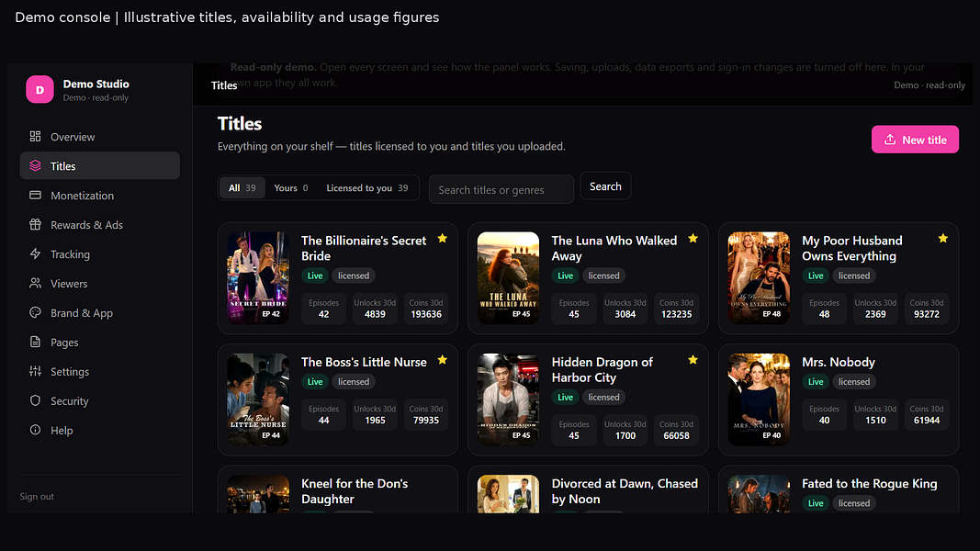Open Monetization in the sidebar
The image size is (980, 551).
pos(99,195)
